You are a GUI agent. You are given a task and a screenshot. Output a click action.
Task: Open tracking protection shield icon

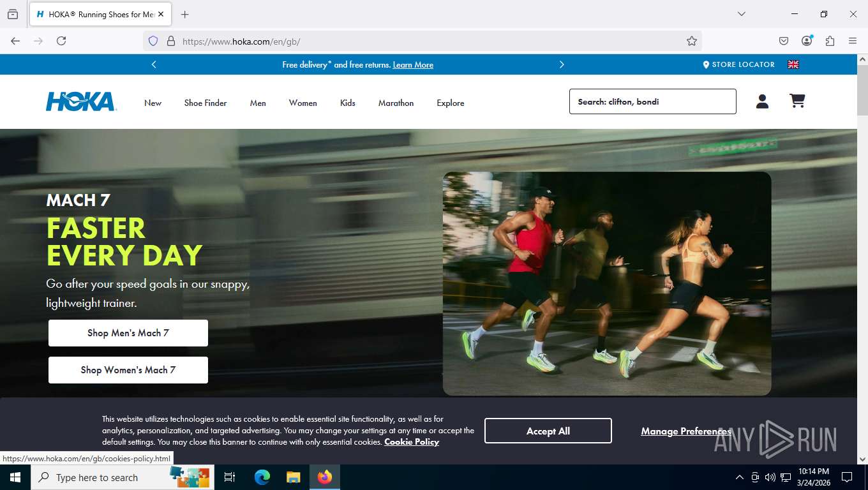pos(153,41)
